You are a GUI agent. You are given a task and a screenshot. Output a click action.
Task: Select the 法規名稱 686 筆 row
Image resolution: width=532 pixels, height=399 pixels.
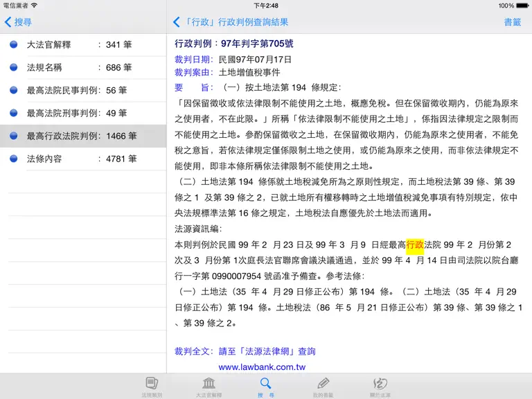[83, 67]
